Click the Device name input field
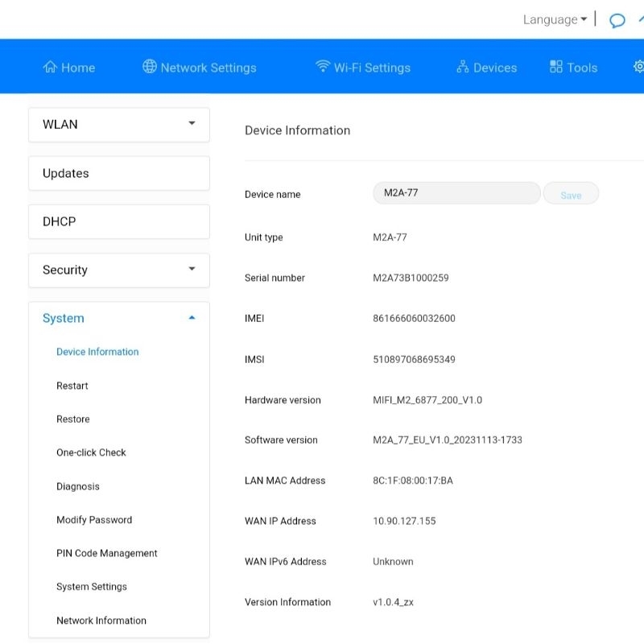The height and width of the screenshot is (644, 644). (x=456, y=194)
